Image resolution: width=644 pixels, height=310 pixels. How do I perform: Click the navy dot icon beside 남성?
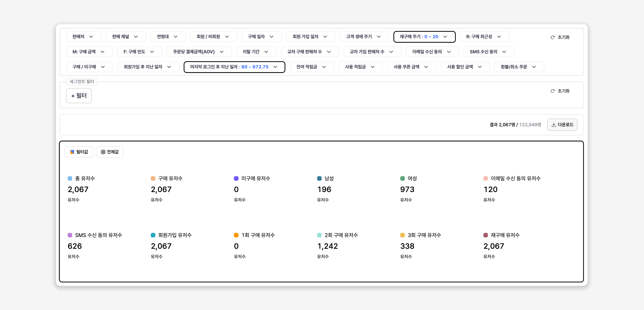tap(319, 178)
